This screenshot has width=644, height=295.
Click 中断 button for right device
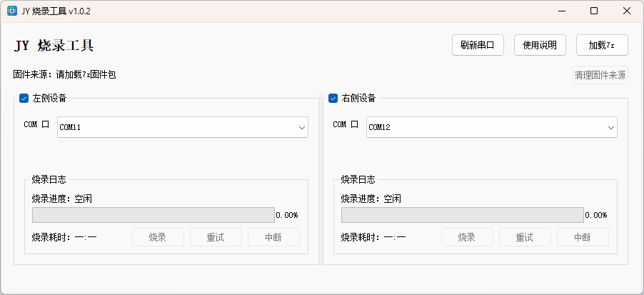[583, 237]
